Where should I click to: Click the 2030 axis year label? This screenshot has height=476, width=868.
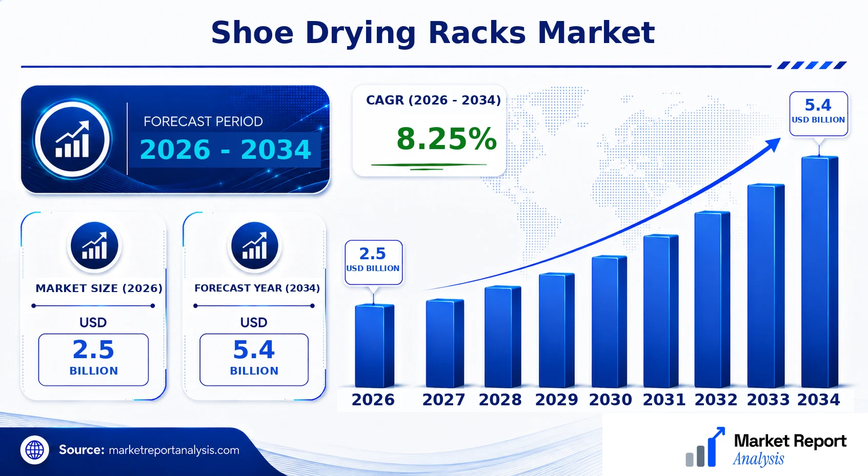point(611,400)
